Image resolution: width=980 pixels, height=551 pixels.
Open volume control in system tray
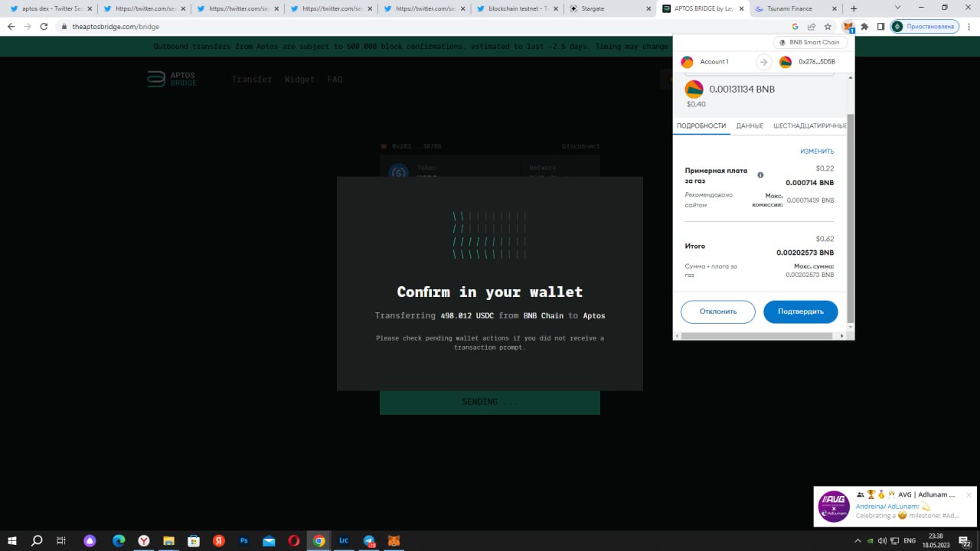pyautogui.click(x=882, y=540)
